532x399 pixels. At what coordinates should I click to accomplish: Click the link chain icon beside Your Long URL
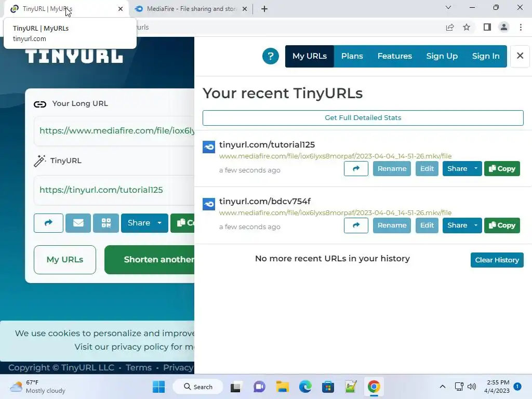[x=40, y=104]
